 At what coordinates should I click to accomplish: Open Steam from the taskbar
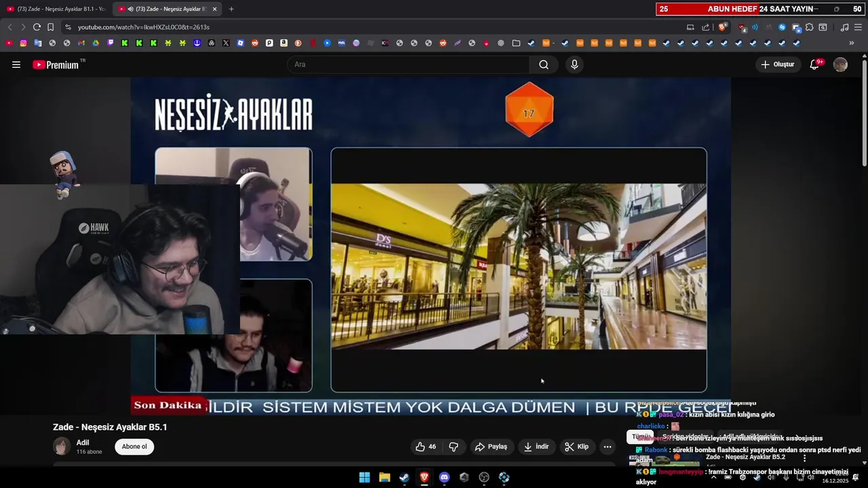coord(404,477)
